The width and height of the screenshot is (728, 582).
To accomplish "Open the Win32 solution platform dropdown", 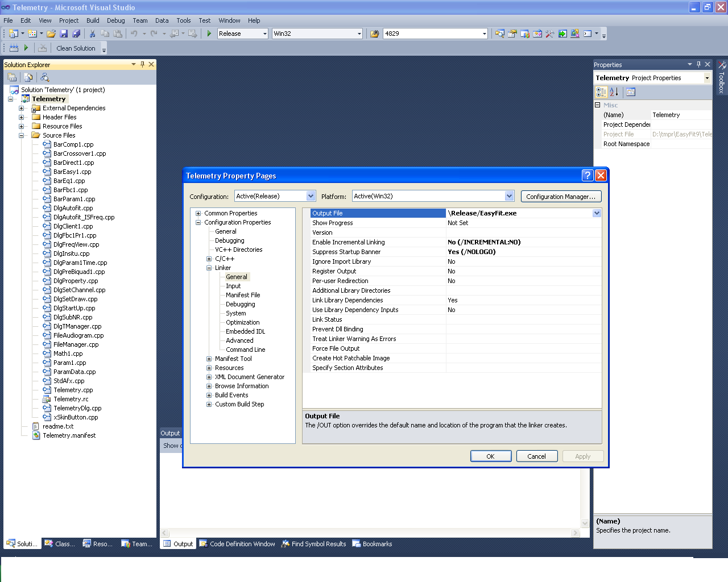I will coord(359,34).
